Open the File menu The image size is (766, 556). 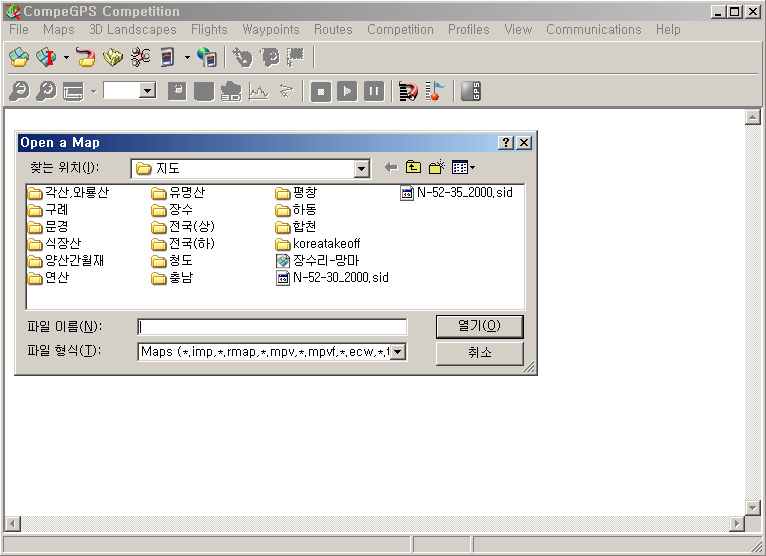pos(19,29)
